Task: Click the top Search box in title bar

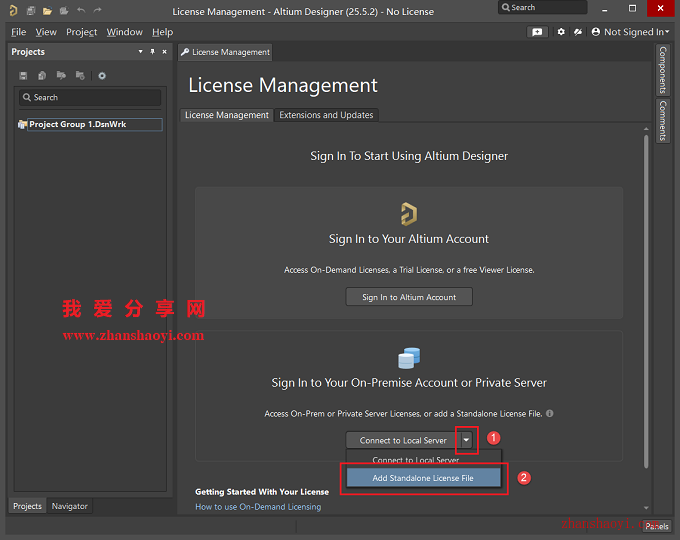Action: tap(543, 7)
